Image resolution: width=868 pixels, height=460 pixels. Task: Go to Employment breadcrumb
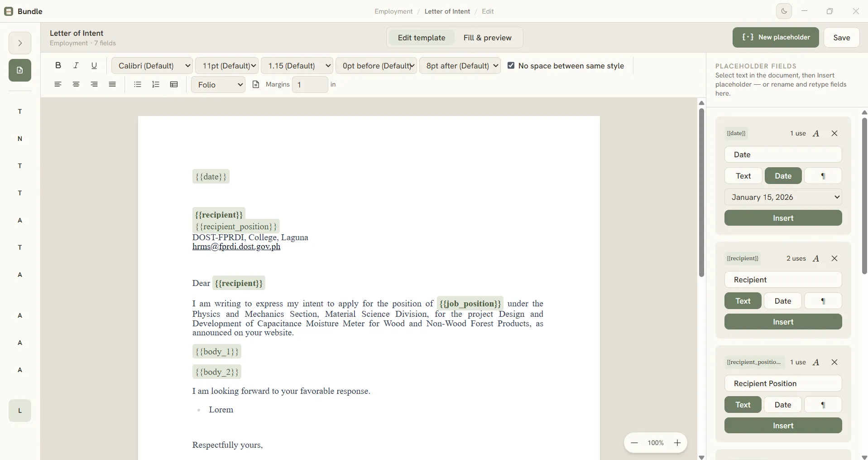(393, 11)
